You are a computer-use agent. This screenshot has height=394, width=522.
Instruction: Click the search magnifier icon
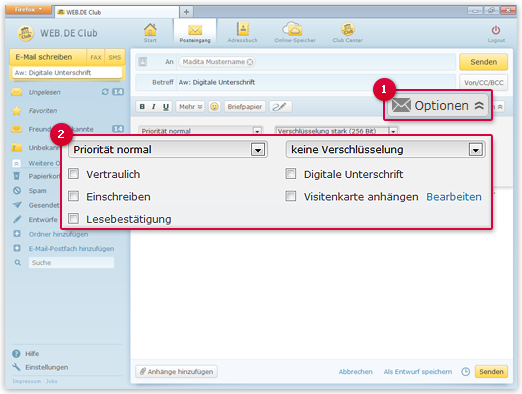(18, 263)
